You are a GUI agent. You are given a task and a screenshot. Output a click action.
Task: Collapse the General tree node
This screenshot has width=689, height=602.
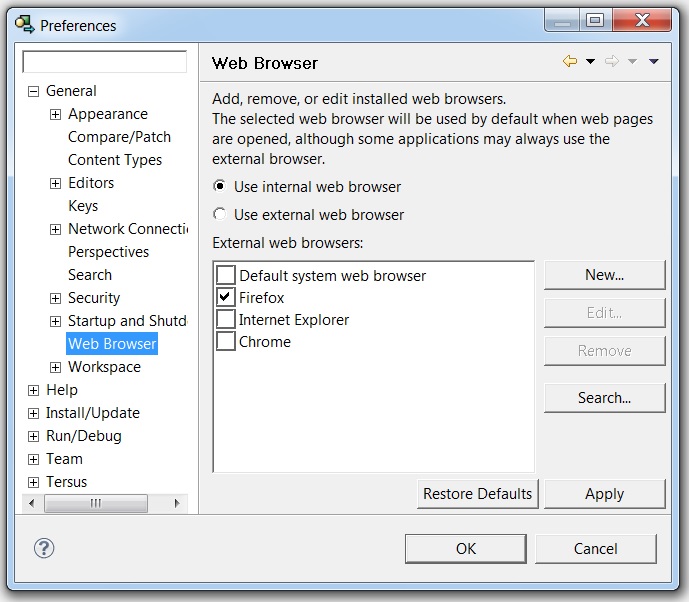[x=33, y=91]
